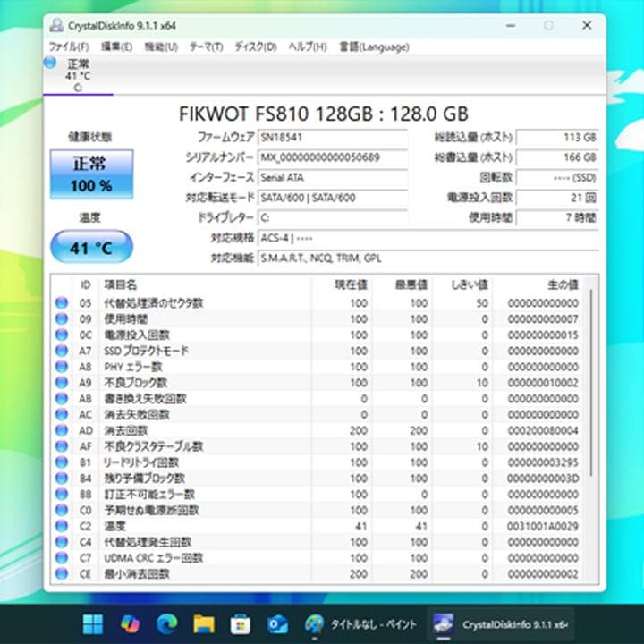Select the 残り予備ブロック数 row text

point(145,478)
